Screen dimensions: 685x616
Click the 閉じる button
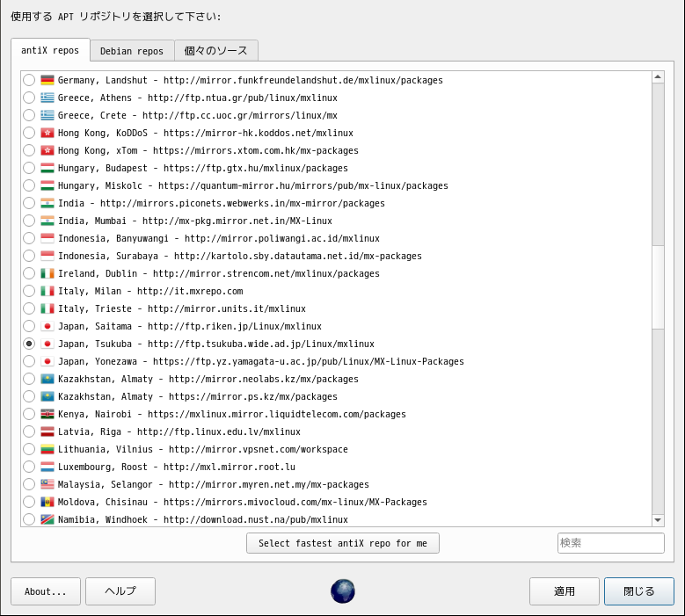pyautogui.click(x=639, y=591)
